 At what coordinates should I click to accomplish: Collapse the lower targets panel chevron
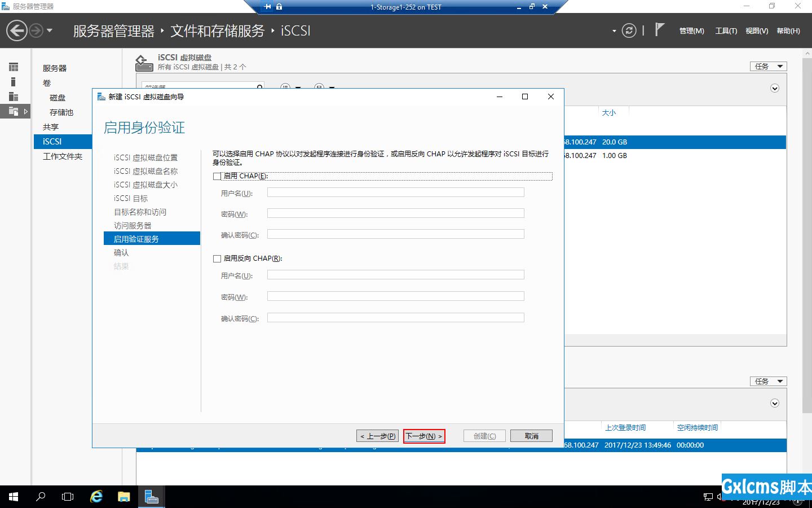pyautogui.click(x=775, y=403)
